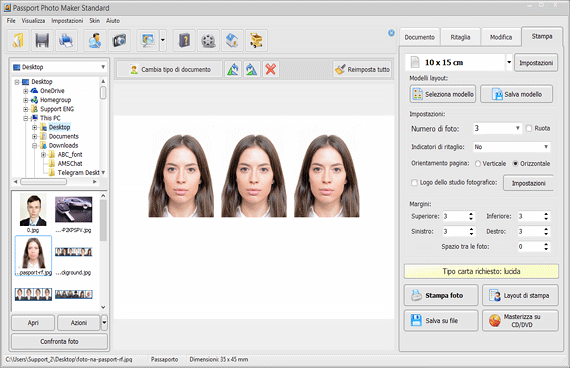Open the help book icon in the toolbar

[x=184, y=40]
